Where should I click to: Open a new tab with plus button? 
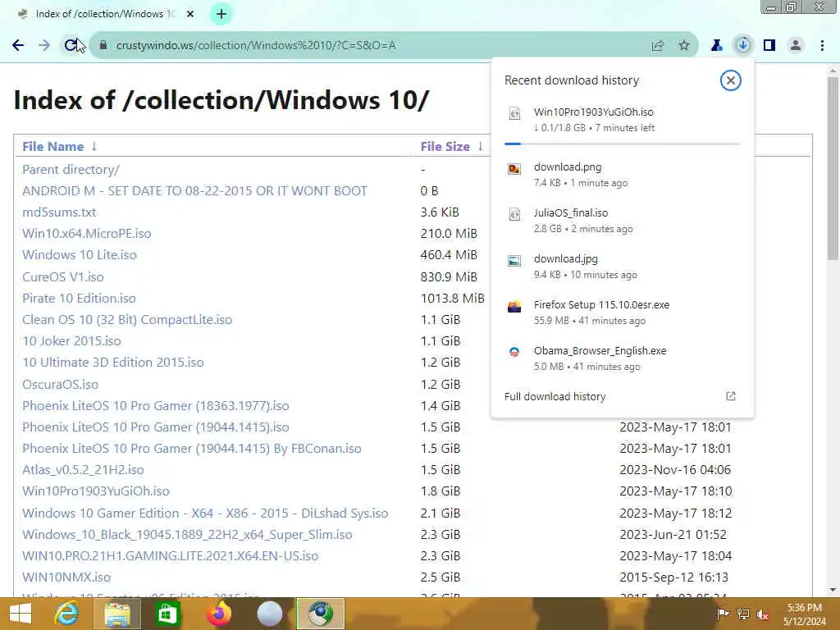(221, 15)
